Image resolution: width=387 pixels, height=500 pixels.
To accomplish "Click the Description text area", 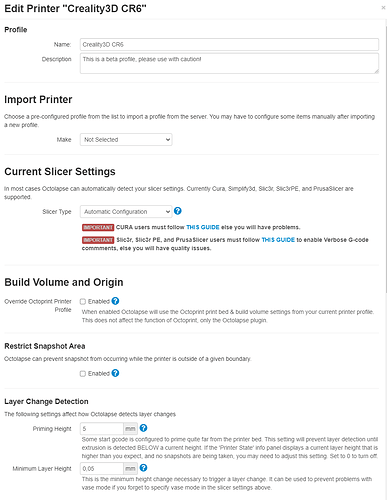I will [229, 63].
